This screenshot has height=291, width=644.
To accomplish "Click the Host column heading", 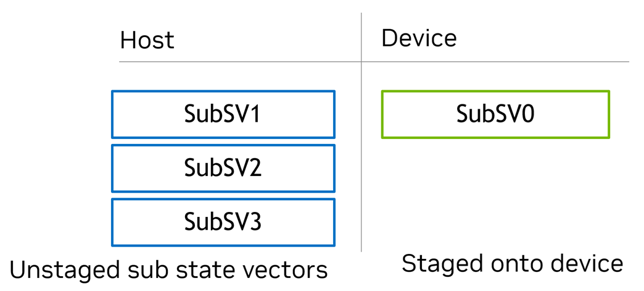I will pyautogui.click(x=147, y=41).
